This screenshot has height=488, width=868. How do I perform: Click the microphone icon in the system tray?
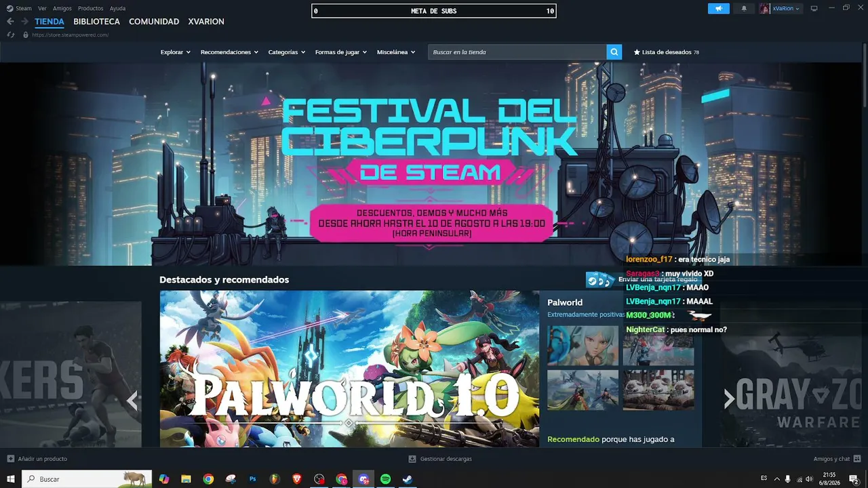(787, 479)
